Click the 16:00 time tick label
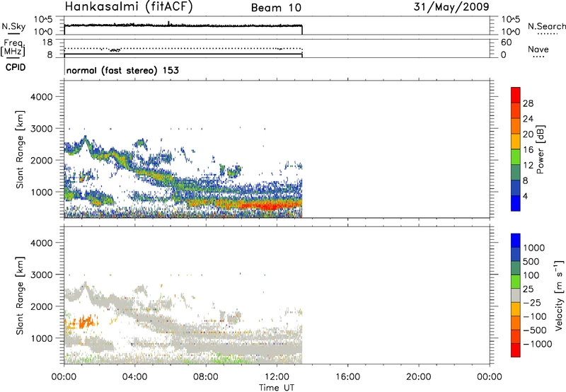This screenshot has width=566, height=392. (347, 377)
